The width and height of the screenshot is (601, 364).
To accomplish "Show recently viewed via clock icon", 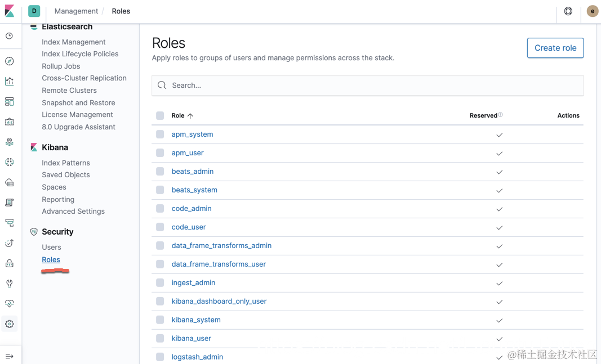I will click(10, 36).
